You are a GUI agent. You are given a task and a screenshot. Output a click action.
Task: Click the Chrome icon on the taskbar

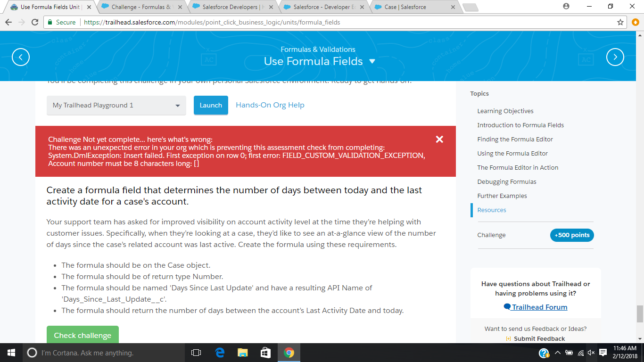289,353
